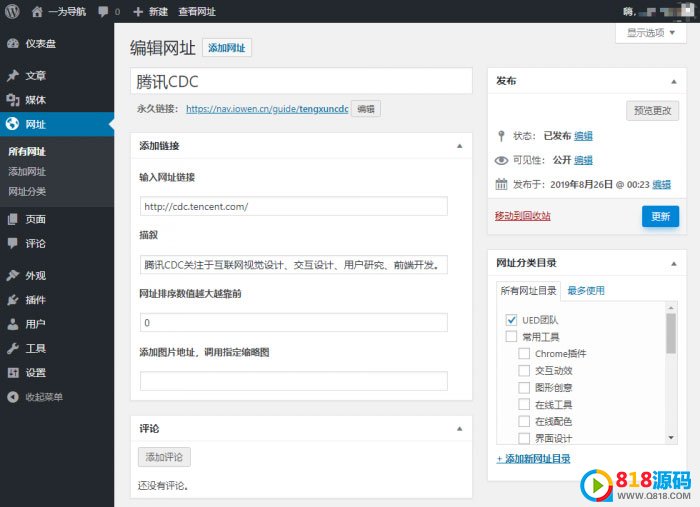Uncheck the UED团队 category checkbox

click(511, 320)
